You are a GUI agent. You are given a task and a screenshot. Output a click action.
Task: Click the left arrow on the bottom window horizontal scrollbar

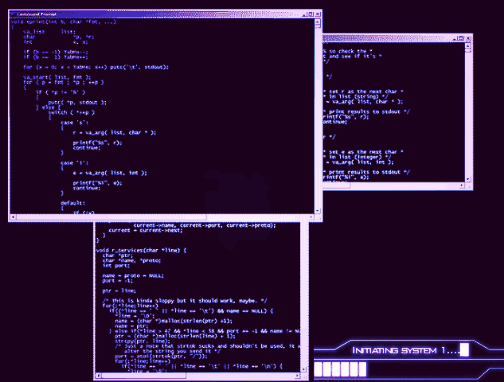coord(98,376)
